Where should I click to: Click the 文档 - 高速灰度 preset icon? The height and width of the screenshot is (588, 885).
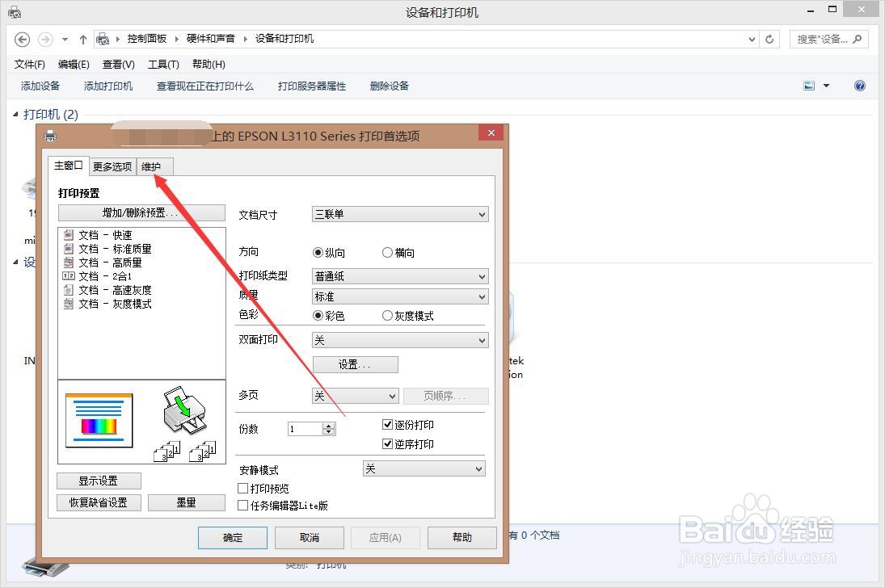(69, 290)
